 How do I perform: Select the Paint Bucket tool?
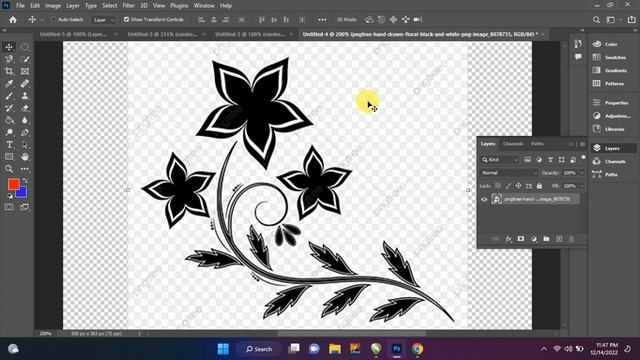tap(9, 120)
